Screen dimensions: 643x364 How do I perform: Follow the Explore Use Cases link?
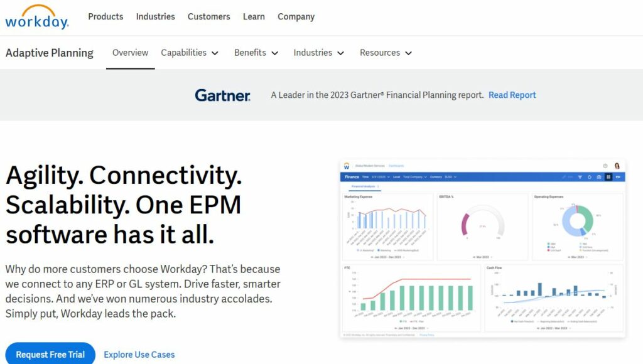(x=139, y=355)
